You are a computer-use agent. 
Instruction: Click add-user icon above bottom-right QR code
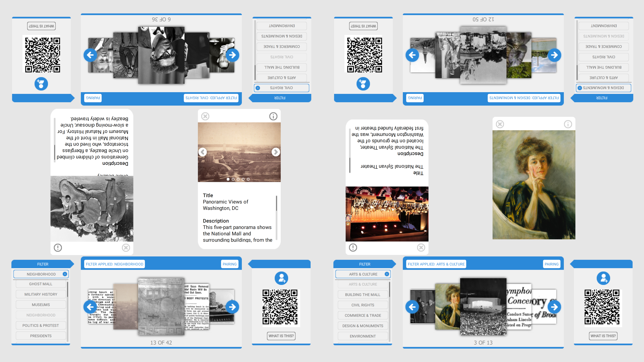pyautogui.click(x=603, y=278)
